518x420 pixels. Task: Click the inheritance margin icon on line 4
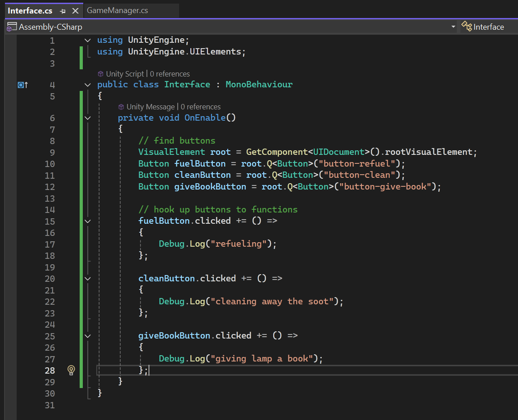point(23,85)
